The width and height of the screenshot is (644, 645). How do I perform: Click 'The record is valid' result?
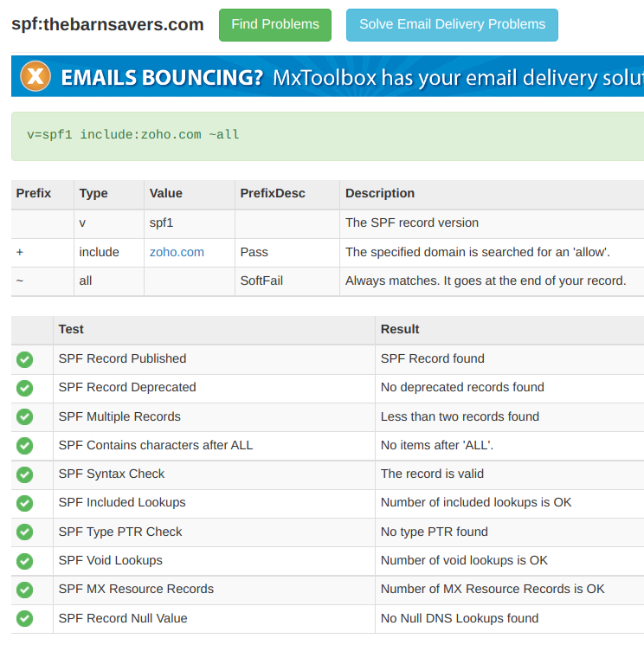click(x=432, y=474)
